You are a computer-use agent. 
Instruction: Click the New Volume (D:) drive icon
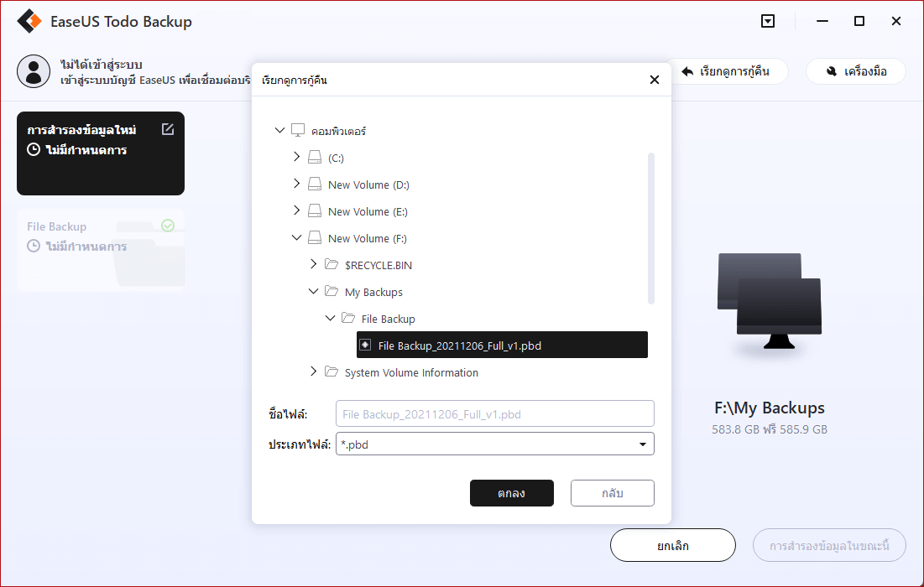click(315, 184)
